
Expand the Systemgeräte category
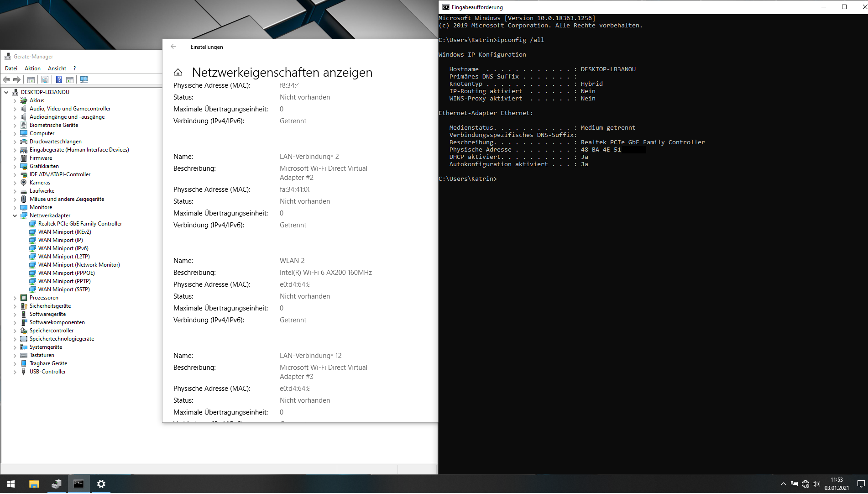(x=15, y=347)
